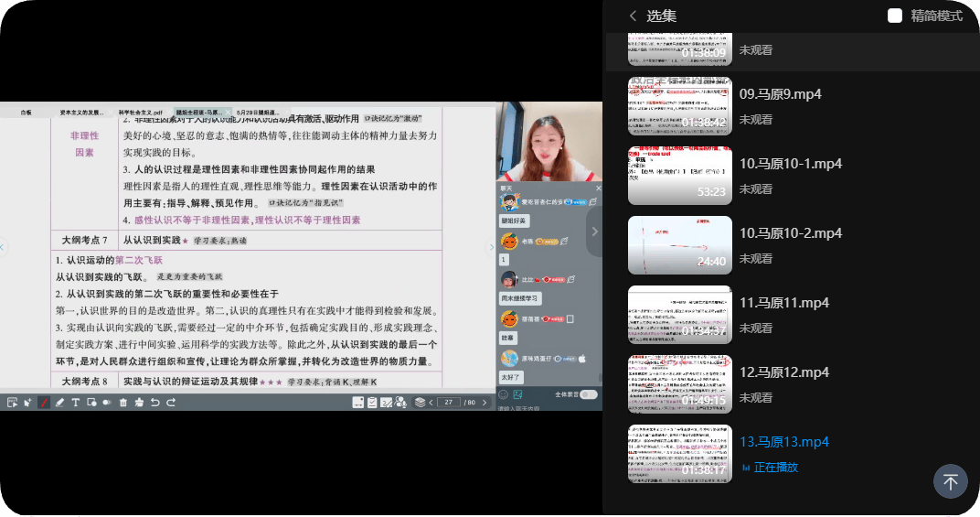Click the 大纲考点 8 heading cell
The height and width of the screenshot is (517, 980).
tap(84, 382)
